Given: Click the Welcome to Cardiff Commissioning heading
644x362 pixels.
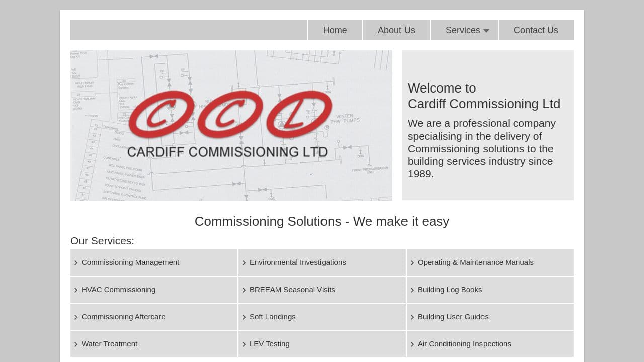Looking at the screenshot, I should [x=484, y=96].
